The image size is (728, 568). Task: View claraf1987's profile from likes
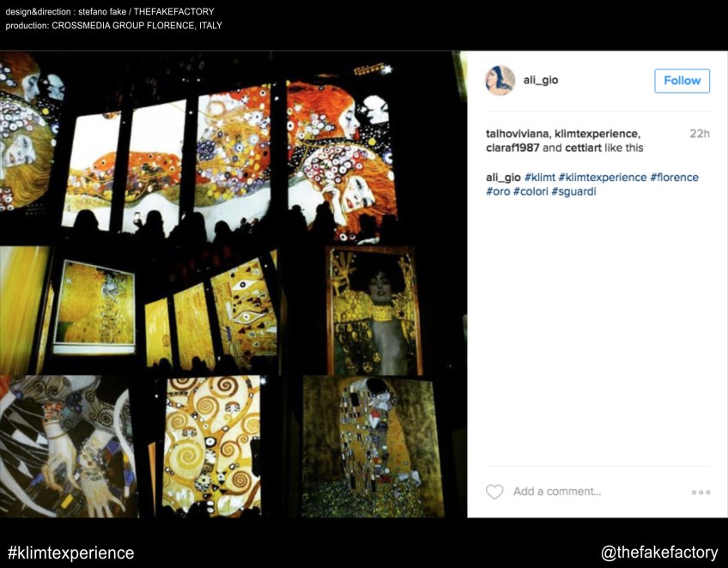pyautogui.click(x=513, y=148)
